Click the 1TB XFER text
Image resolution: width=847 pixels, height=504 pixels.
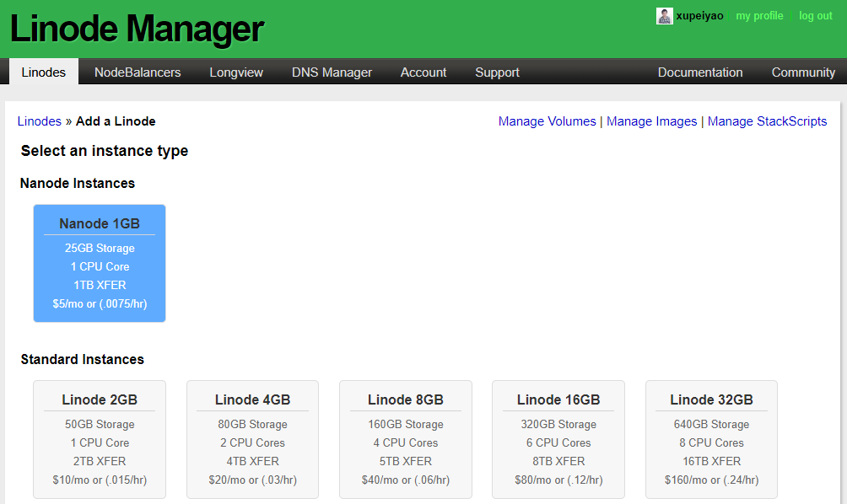[x=100, y=285]
